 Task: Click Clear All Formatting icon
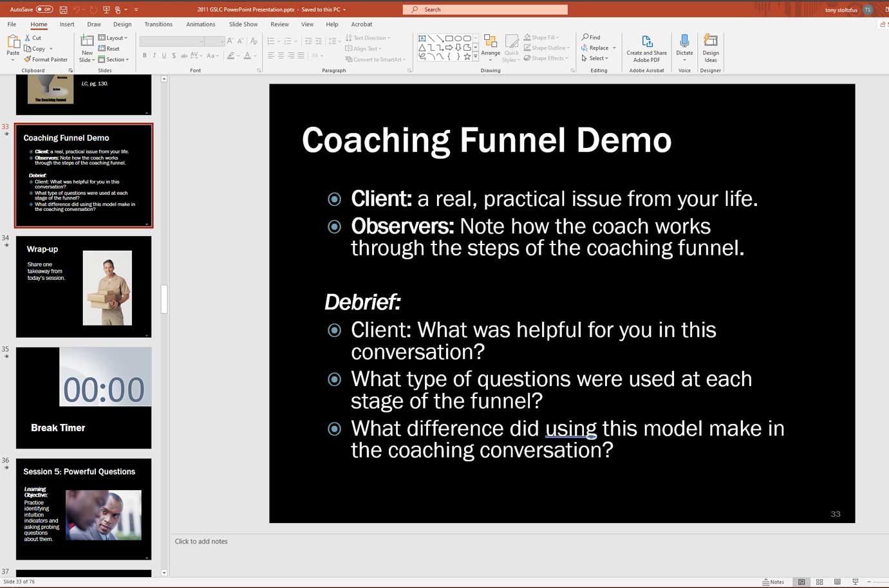pos(254,41)
